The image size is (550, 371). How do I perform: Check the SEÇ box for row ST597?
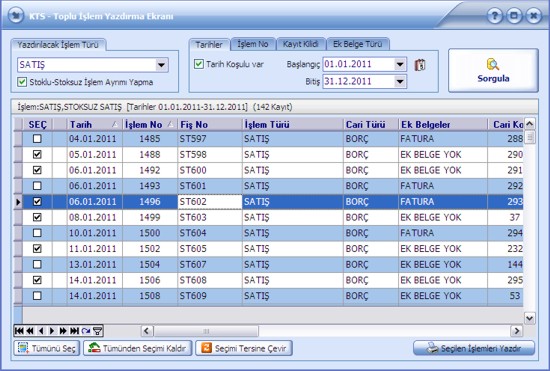pyautogui.click(x=37, y=139)
